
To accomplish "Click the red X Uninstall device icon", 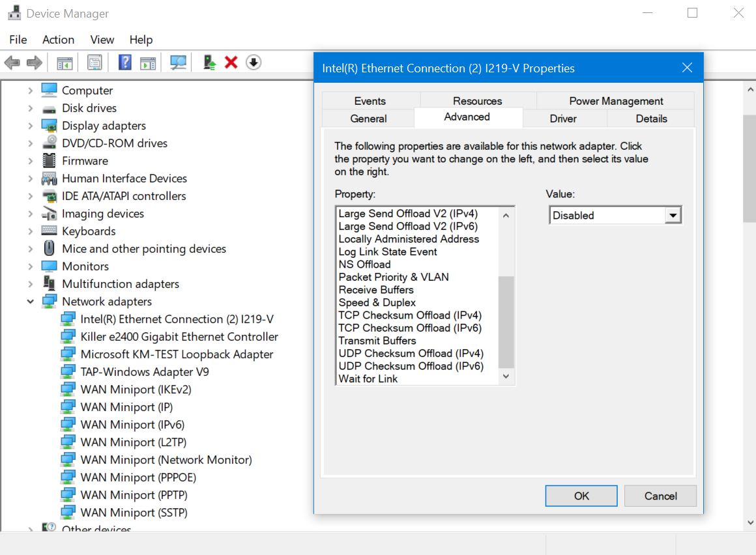I will coord(231,63).
